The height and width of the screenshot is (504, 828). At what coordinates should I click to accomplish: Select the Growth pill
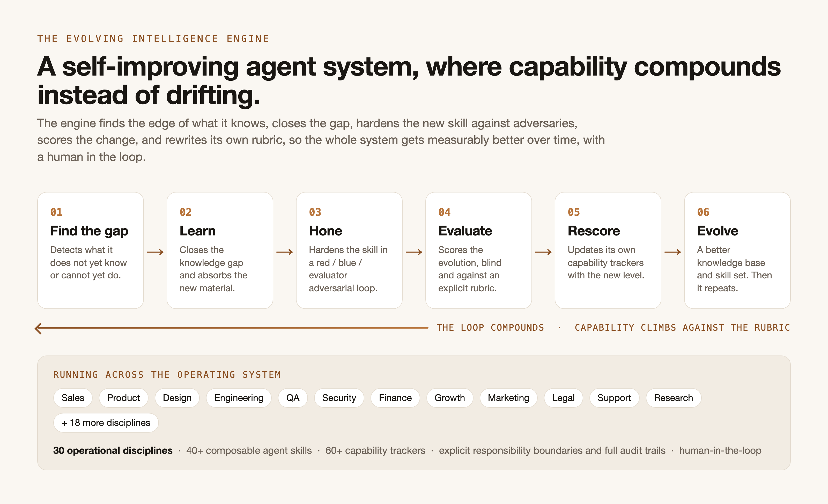[x=450, y=398]
